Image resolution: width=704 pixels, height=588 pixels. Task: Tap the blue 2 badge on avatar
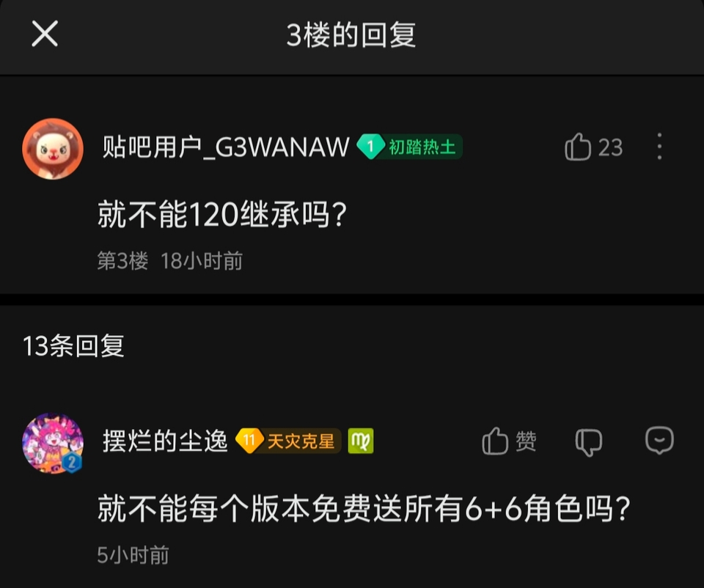pos(72,463)
